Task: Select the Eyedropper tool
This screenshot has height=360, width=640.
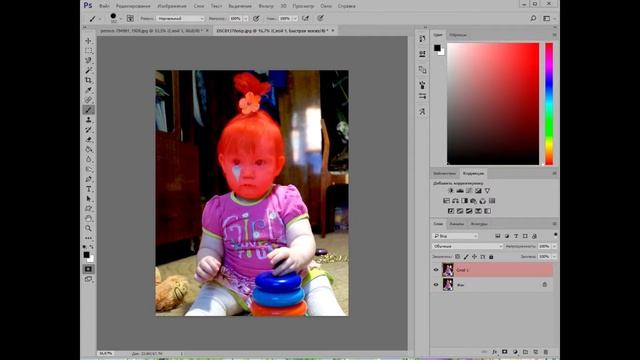Action: [x=89, y=90]
